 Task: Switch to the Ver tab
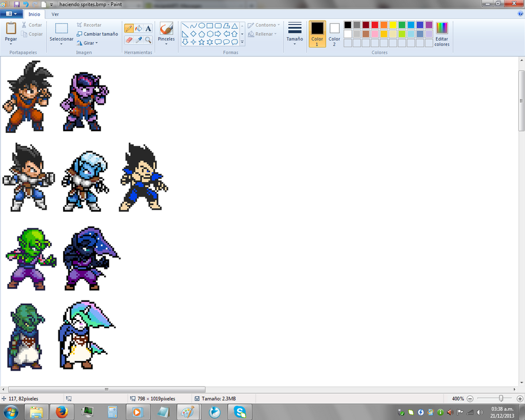coord(55,14)
